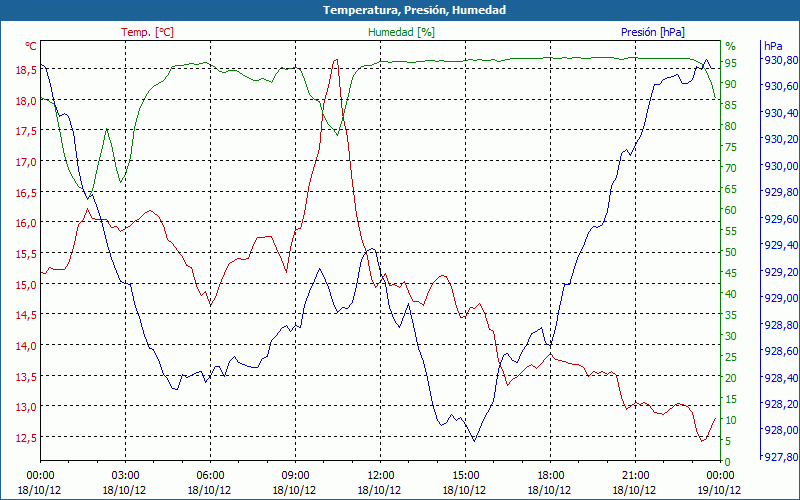
Task: Click the 09:00 time axis label
Action: coord(295,476)
